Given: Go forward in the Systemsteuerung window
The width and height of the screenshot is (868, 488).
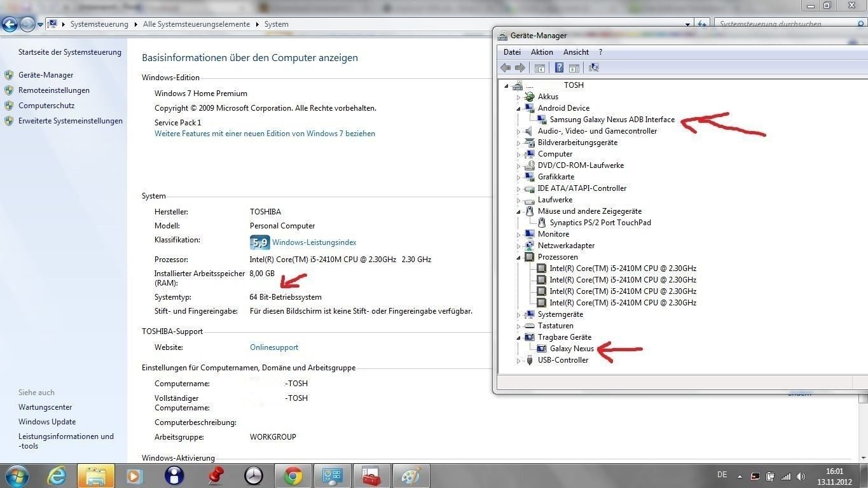Looking at the screenshot, I should pos(27,24).
